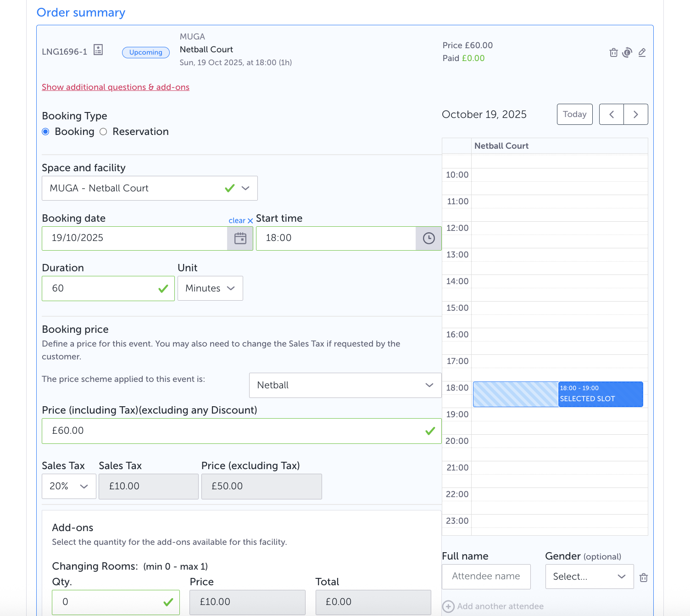Select the Booking radio button

(46, 132)
